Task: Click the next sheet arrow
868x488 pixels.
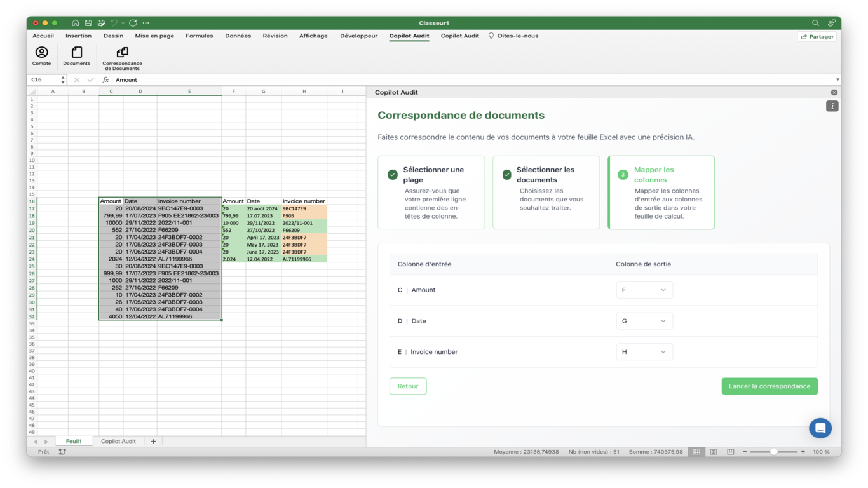Action: tap(46, 442)
